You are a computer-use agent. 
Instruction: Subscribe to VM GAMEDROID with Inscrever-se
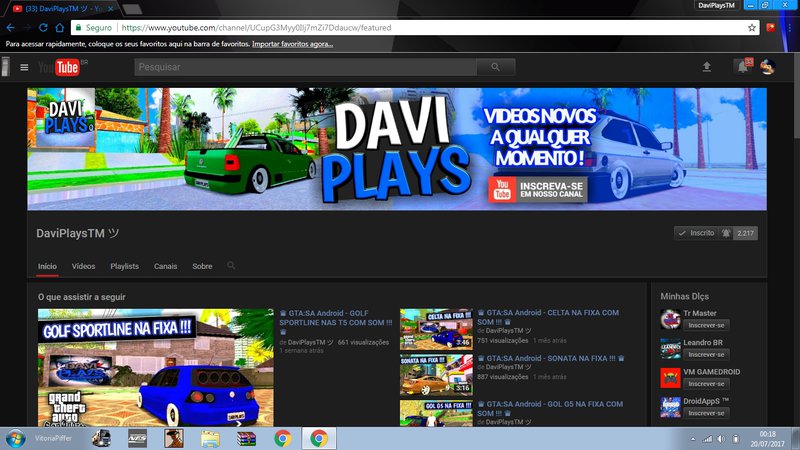tap(706, 384)
